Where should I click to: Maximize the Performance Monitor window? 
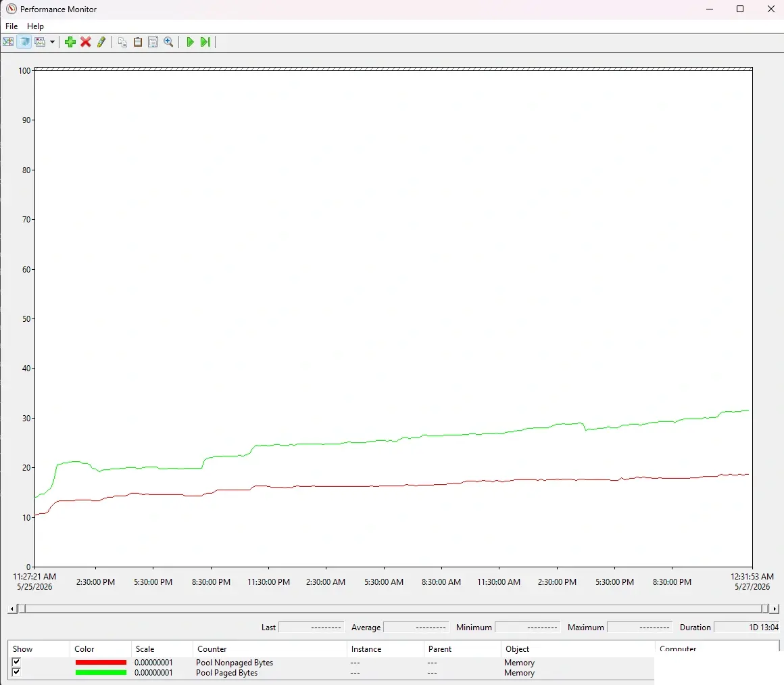pos(740,9)
